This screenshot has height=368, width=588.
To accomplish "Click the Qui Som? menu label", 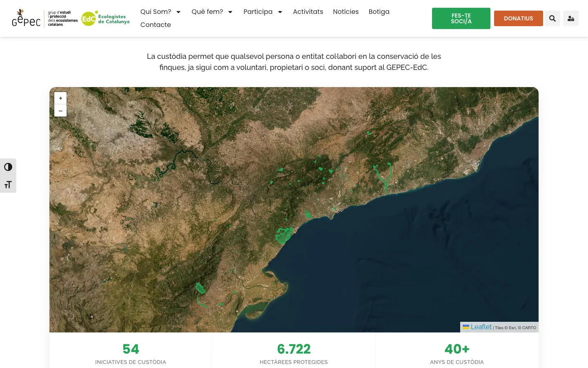I will pyautogui.click(x=156, y=12).
